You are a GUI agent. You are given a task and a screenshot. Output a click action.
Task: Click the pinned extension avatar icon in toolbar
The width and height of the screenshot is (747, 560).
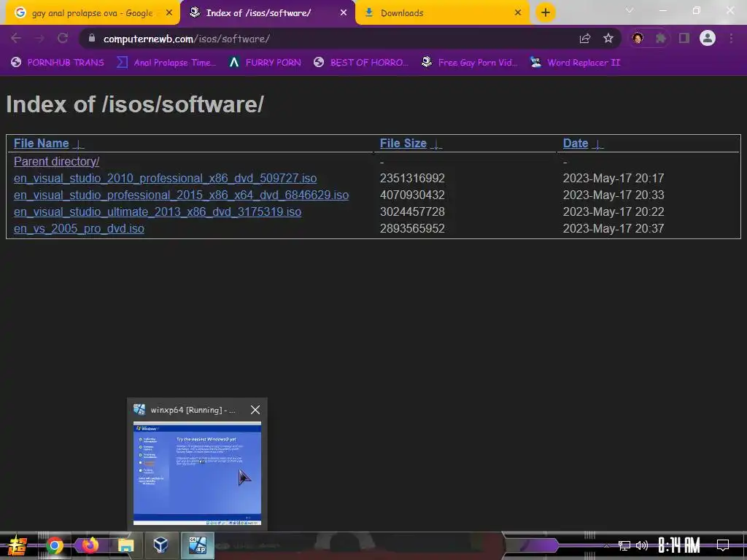coord(638,39)
